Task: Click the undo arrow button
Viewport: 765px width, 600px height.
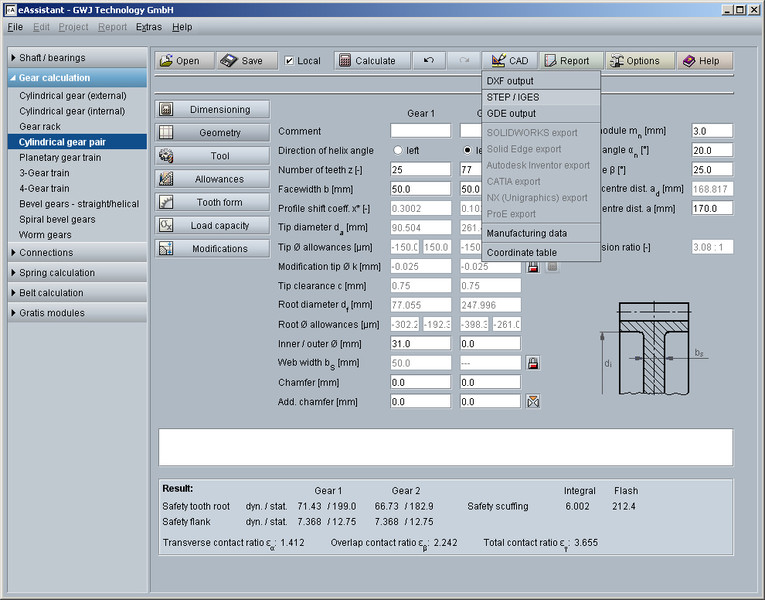Action: (x=428, y=61)
